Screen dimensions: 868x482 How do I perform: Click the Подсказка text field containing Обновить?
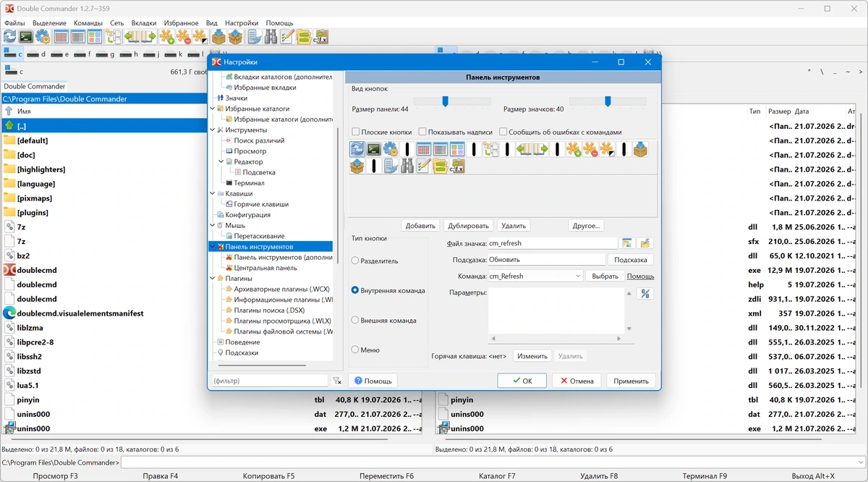click(x=546, y=259)
